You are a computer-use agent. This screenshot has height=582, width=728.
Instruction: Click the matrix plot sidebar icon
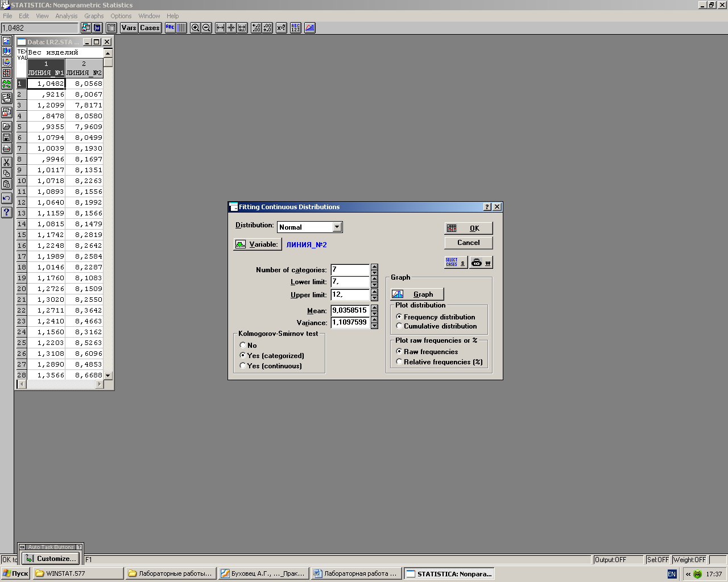tap(7, 73)
